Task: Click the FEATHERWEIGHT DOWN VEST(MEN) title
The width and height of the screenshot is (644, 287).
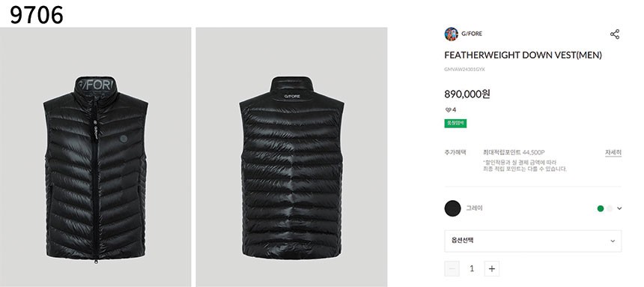Action: pos(523,55)
